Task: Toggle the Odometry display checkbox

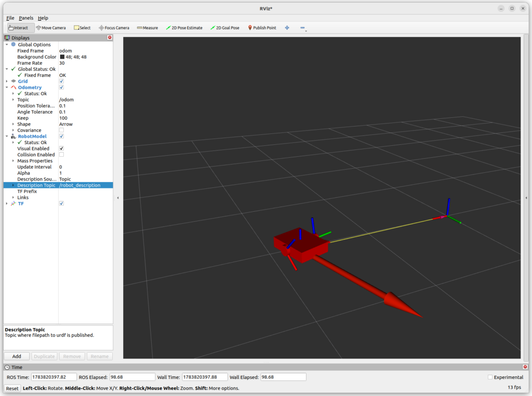Action: coord(61,87)
